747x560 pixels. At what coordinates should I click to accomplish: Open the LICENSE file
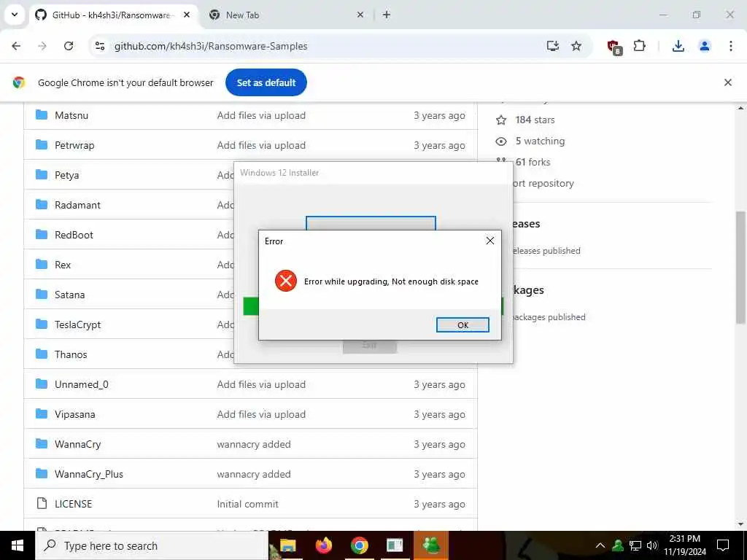74,504
